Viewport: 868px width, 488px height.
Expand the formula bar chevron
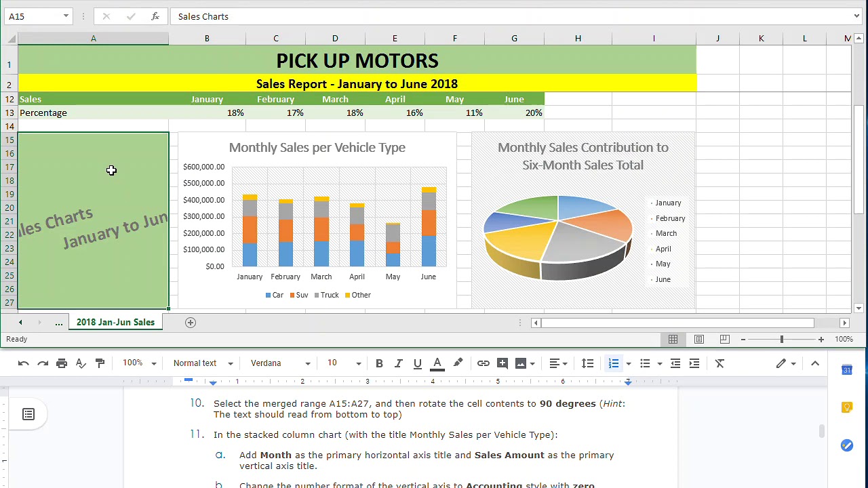[858, 16]
